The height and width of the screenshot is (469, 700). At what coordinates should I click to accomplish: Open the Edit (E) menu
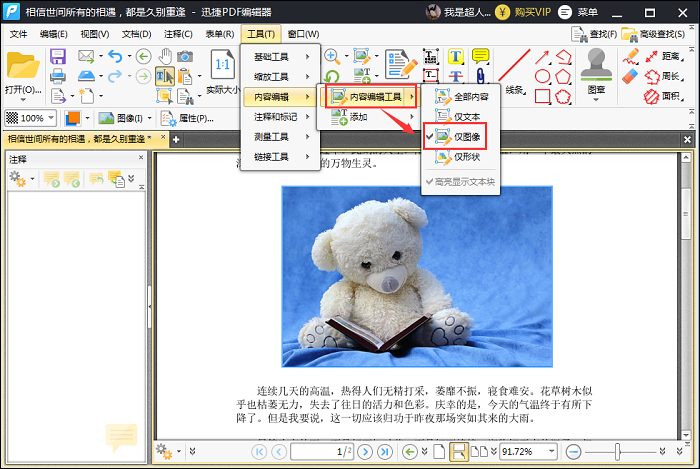click(x=53, y=34)
